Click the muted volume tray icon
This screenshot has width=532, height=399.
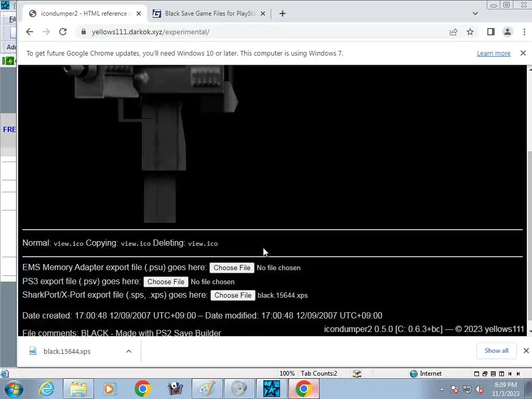coord(480,389)
